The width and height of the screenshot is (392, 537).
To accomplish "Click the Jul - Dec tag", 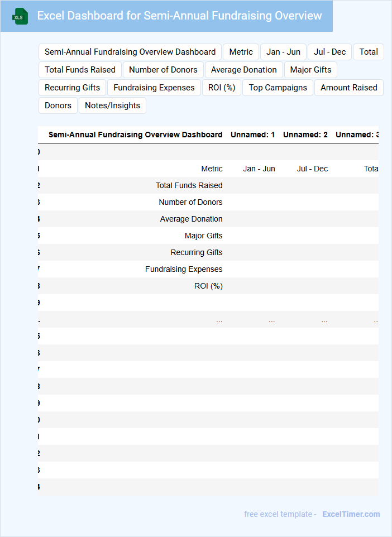I will 329,52.
